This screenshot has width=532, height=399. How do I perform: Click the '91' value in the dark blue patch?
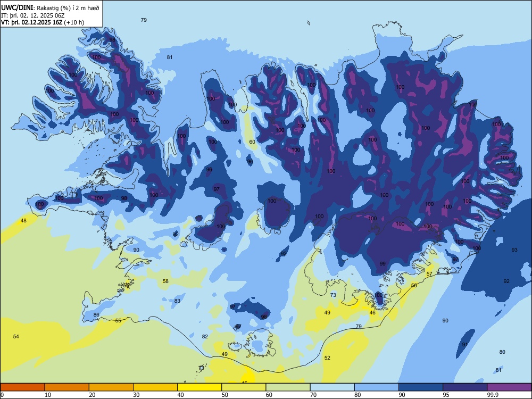[x=465, y=345]
